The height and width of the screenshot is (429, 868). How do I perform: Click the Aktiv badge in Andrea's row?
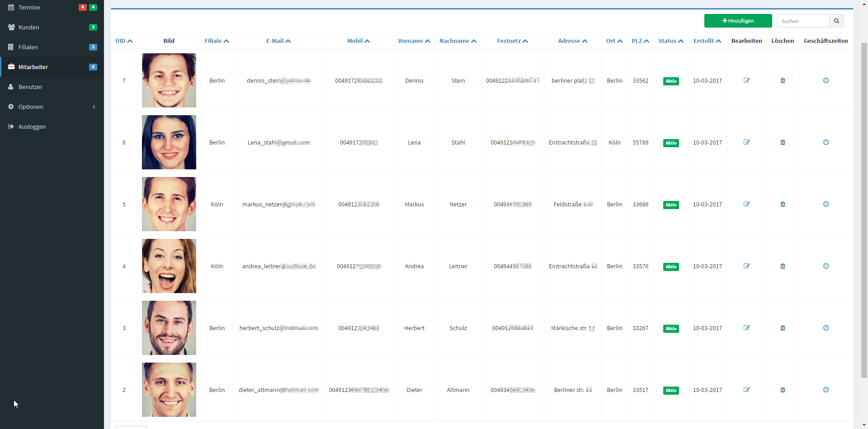tap(671, 267)
